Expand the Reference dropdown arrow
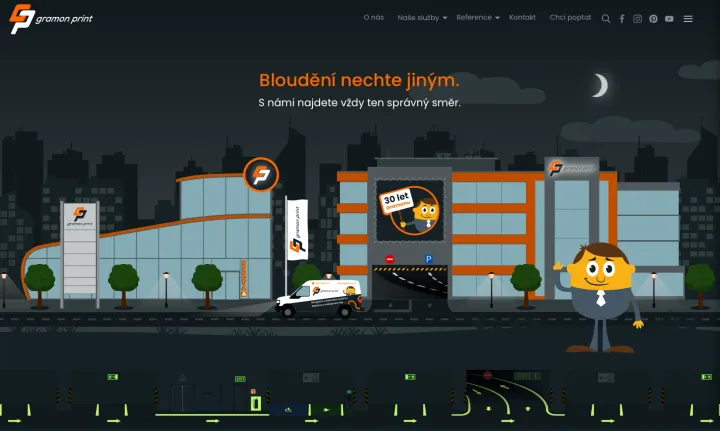Image resolution: width=720 pixels, height=431 pixels. (x=497, y=18)
